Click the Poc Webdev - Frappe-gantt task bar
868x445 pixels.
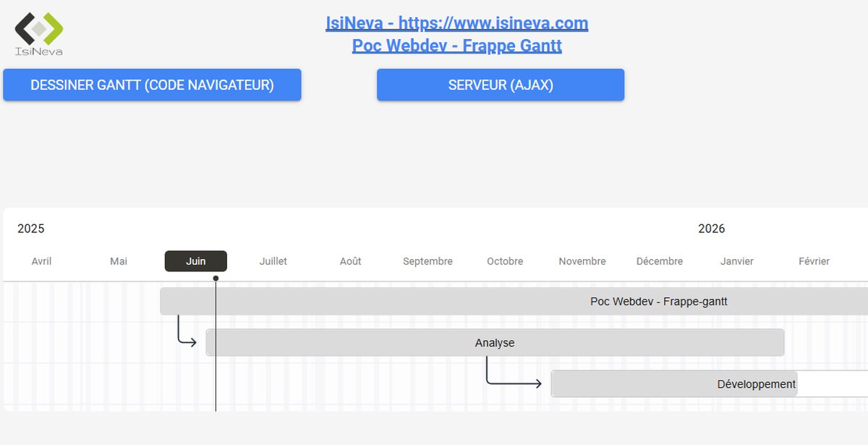coord(506,301)
